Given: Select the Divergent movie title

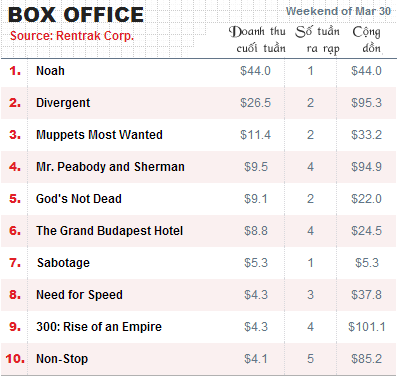Looking at the screenshot, I should [63, 103].
